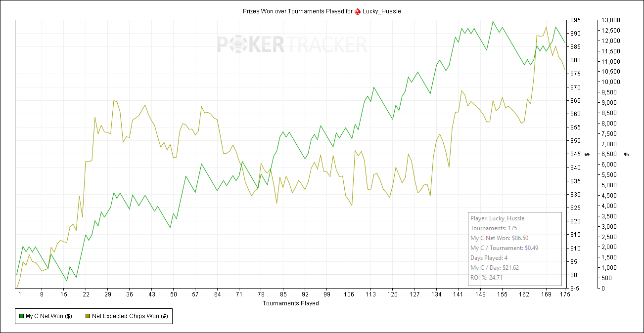Screen dimensions: 644x333
Task: Click the 'Prizes Won over Tournaments Played for' title text
Action: click(x=298, y=11)
